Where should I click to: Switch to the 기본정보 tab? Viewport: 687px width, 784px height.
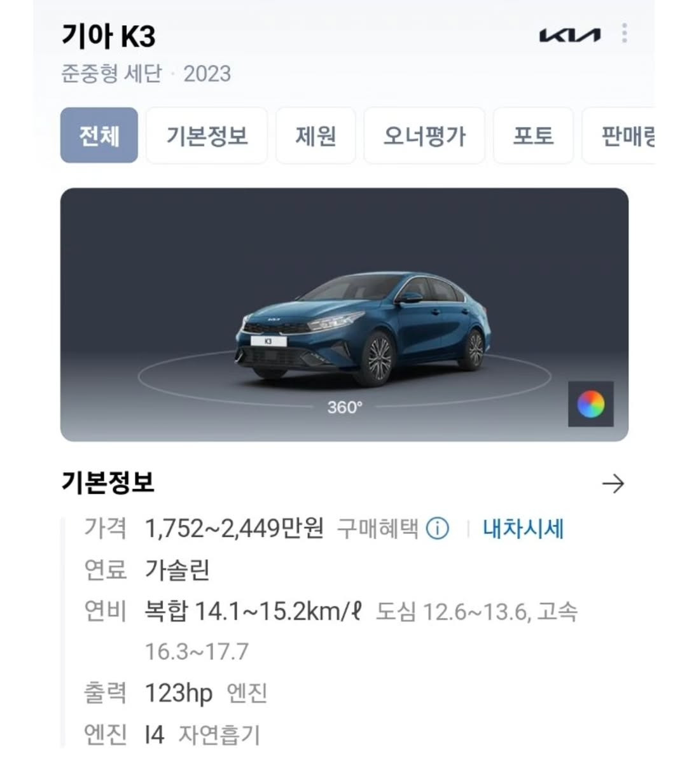[x=207, y=136]
